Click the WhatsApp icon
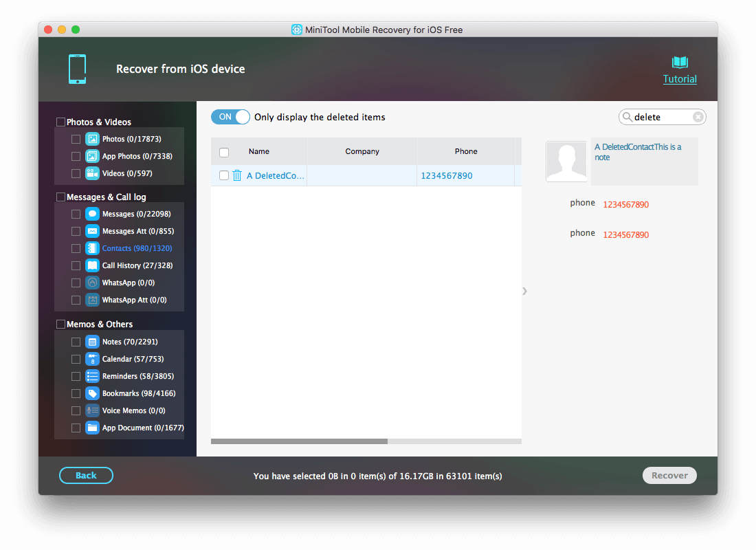756x550 pixels. pyautogui.click(x=92, y=283)
